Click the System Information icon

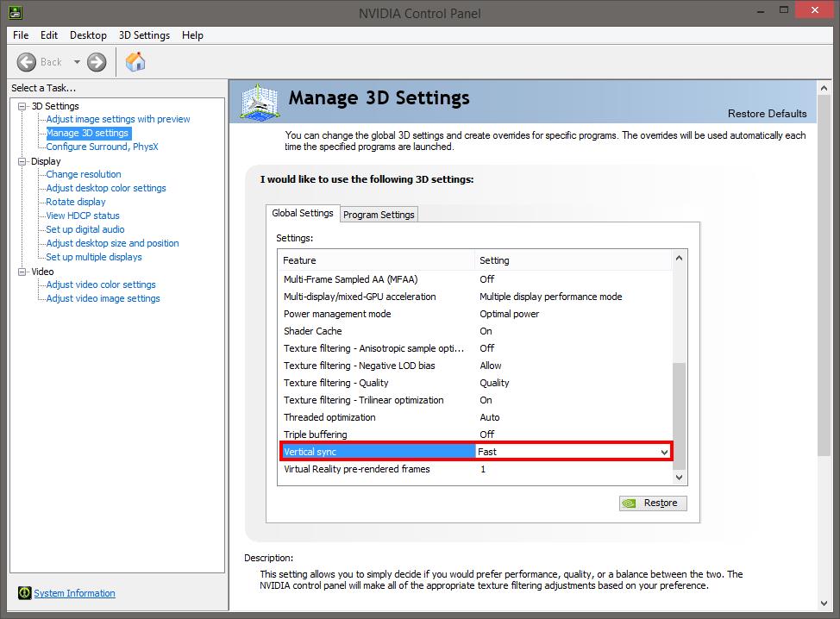(24, 593)
